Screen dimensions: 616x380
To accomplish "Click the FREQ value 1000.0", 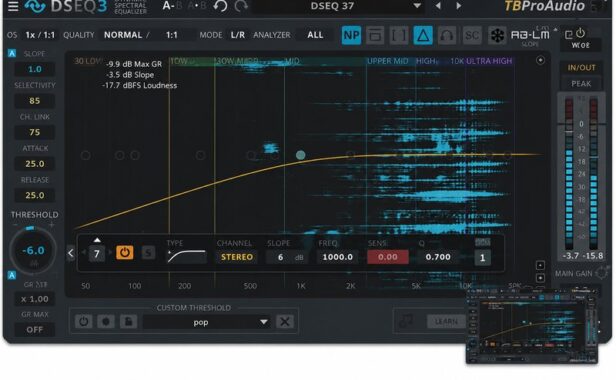I will pos(337,257).
